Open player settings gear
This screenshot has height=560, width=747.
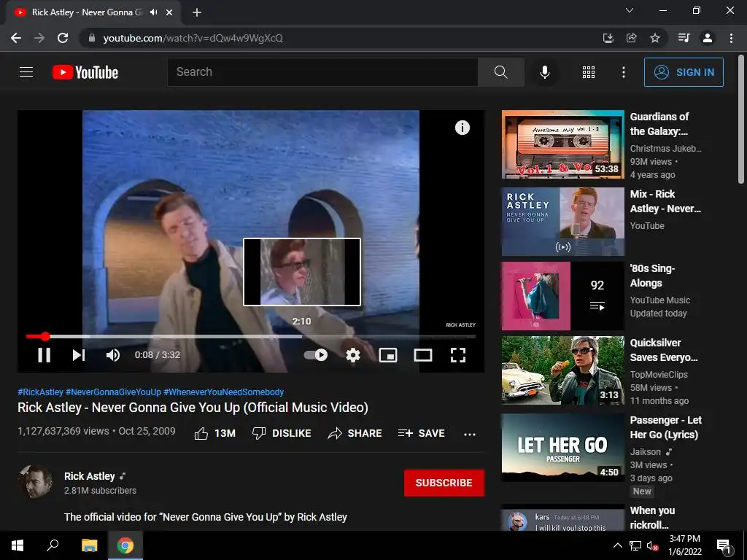(352, 355)
